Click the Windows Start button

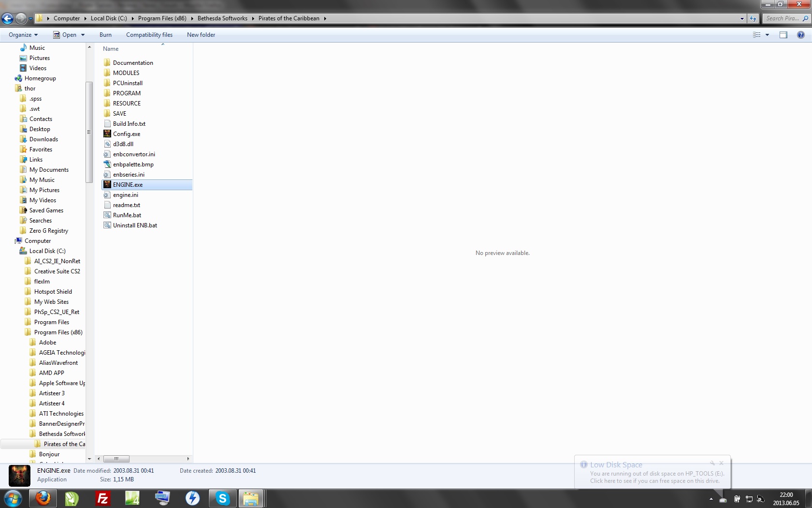(13, 498)
